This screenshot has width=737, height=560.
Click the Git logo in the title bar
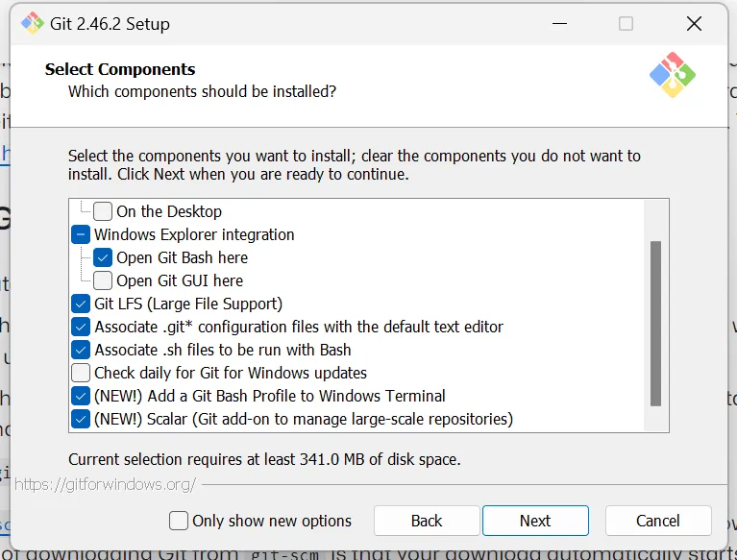pos(32,23)
